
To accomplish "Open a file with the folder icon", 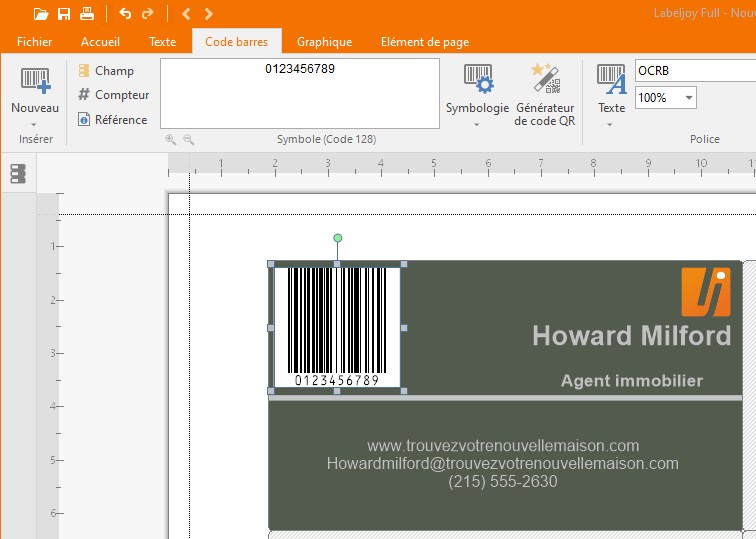I will point(40,14).
